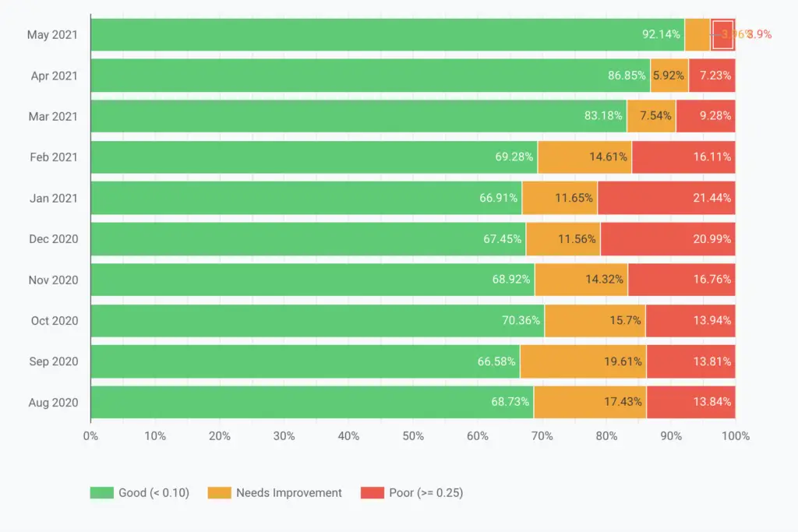Click the Apr 2021 orange 5.92% segment
This screenshot has width=798, height=532.
(669, 76)
